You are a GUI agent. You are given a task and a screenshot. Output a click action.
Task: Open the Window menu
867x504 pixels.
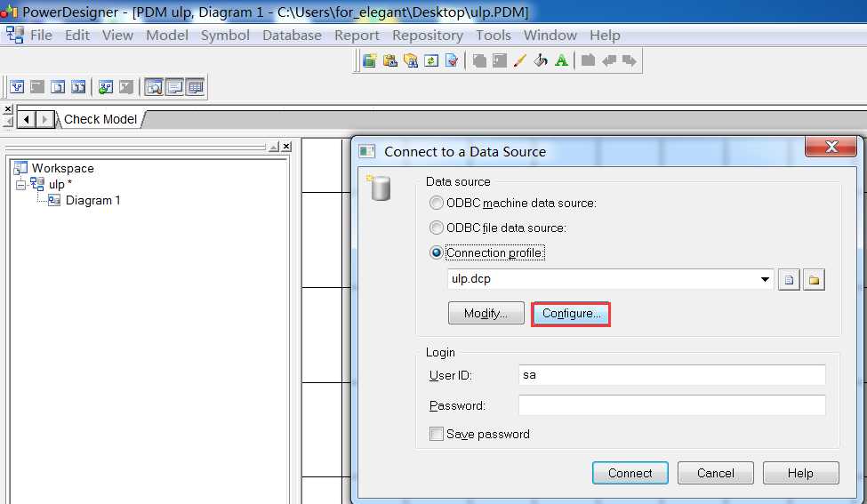pos(550,36)
